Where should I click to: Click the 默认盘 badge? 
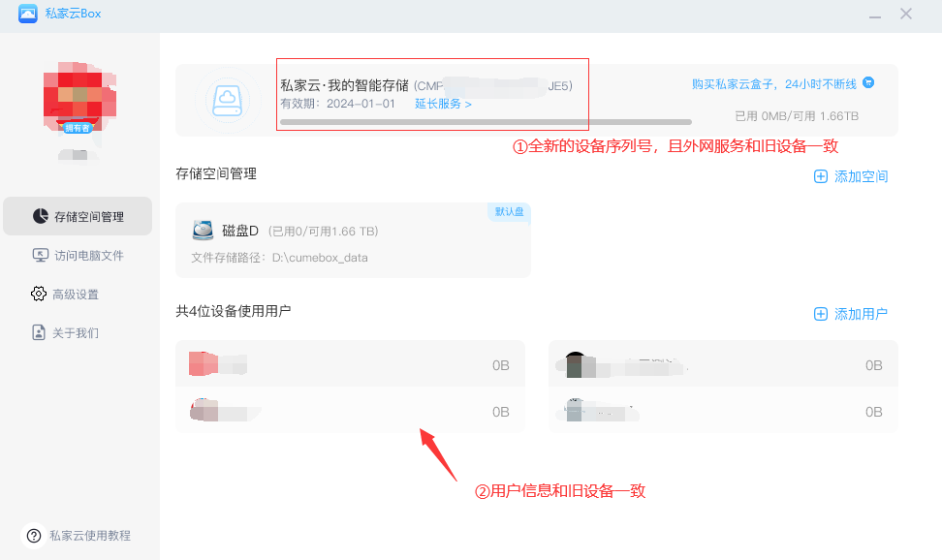[x=509, y=211]
